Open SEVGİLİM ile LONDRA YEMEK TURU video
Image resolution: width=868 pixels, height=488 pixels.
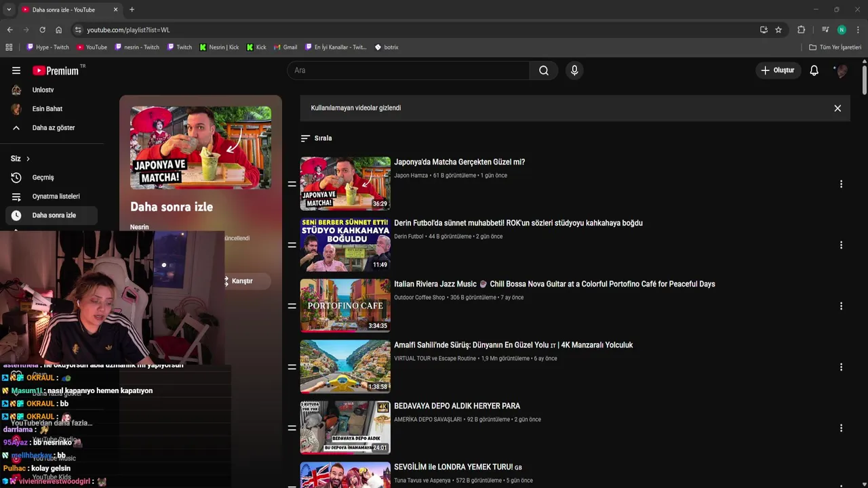point(458,467)
